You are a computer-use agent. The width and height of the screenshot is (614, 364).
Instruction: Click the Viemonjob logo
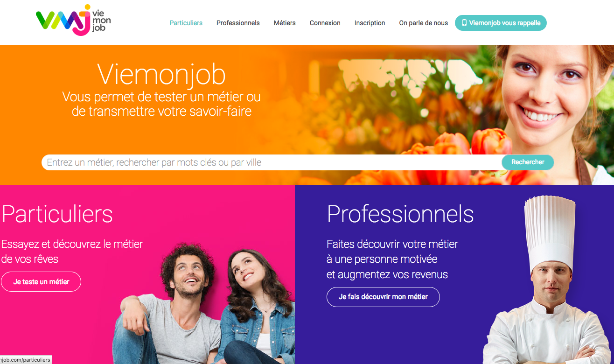pyautogui.click(x=73, y=21)
